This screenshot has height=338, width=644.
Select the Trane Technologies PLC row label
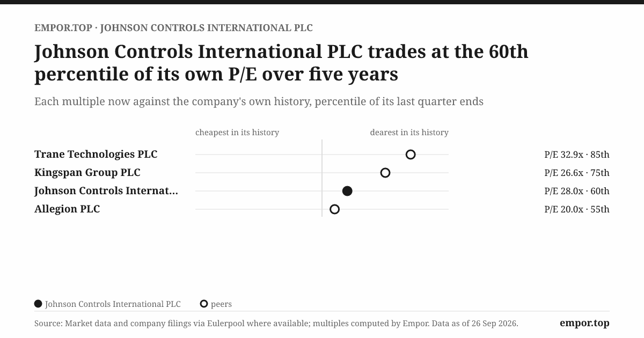click(96, 155)
